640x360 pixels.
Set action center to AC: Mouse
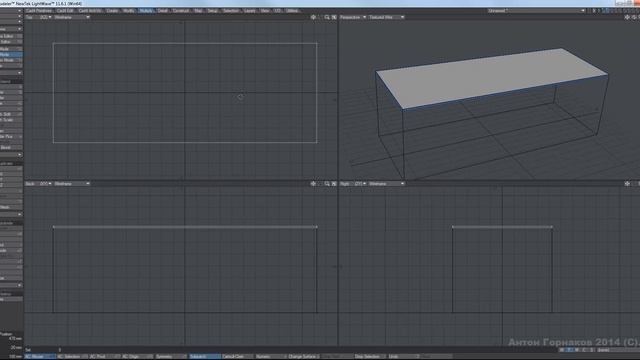[40, 356]
